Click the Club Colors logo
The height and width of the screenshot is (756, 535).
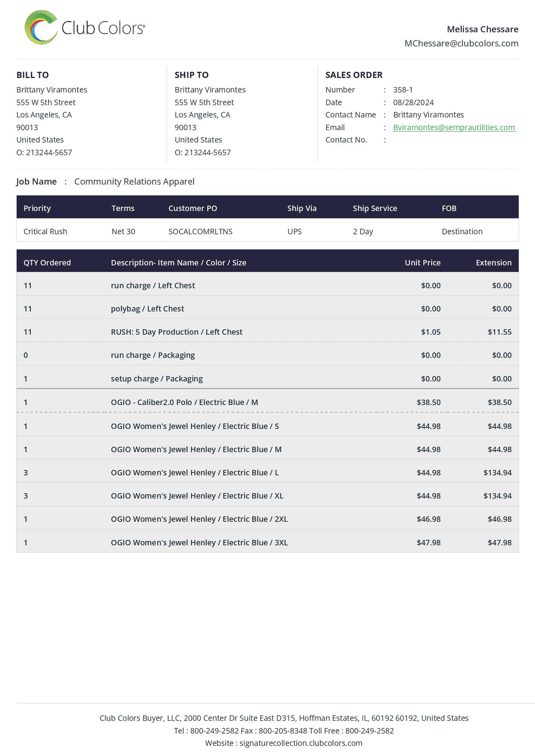85,28
